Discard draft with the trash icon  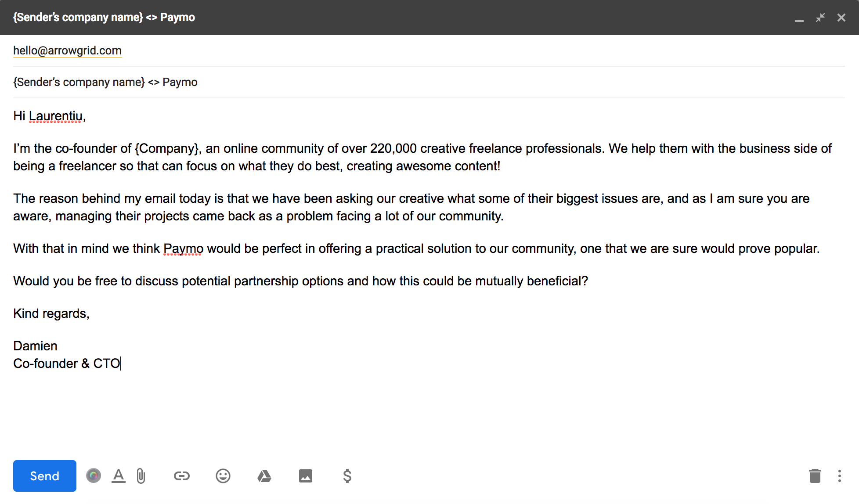tap(815, 476)
